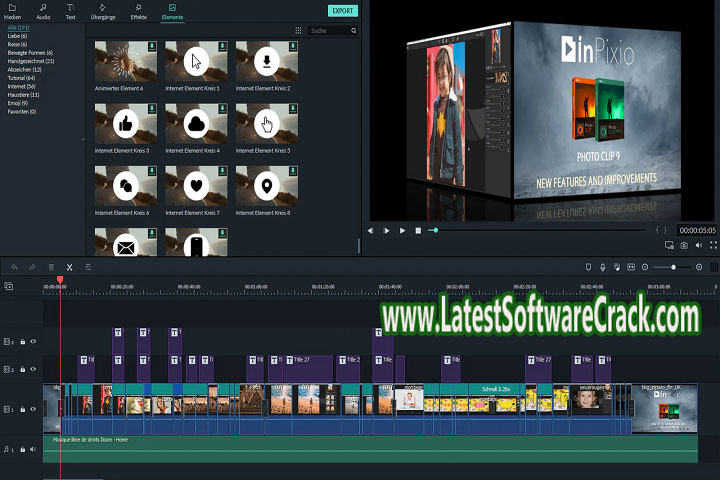
Task: Select the Haustiere (11) category
Action: click(x=23, y=95)
